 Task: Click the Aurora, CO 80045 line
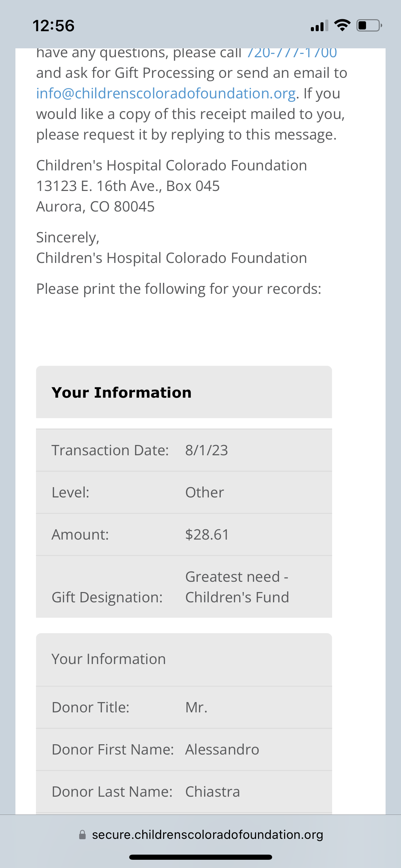click(95, 207)
